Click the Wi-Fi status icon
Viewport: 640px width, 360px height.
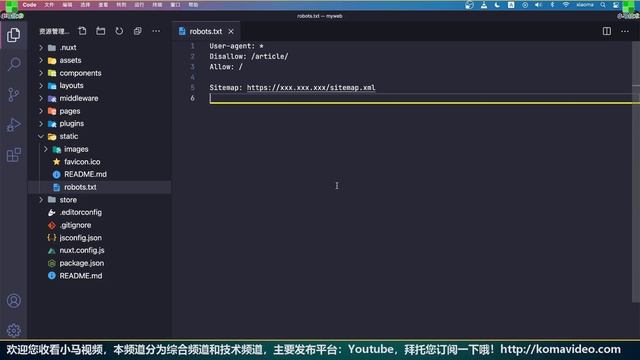[x=566, y=5]
